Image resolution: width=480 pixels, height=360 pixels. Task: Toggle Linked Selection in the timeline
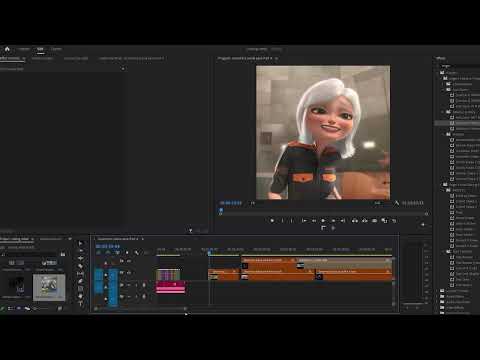coord(117,253)
